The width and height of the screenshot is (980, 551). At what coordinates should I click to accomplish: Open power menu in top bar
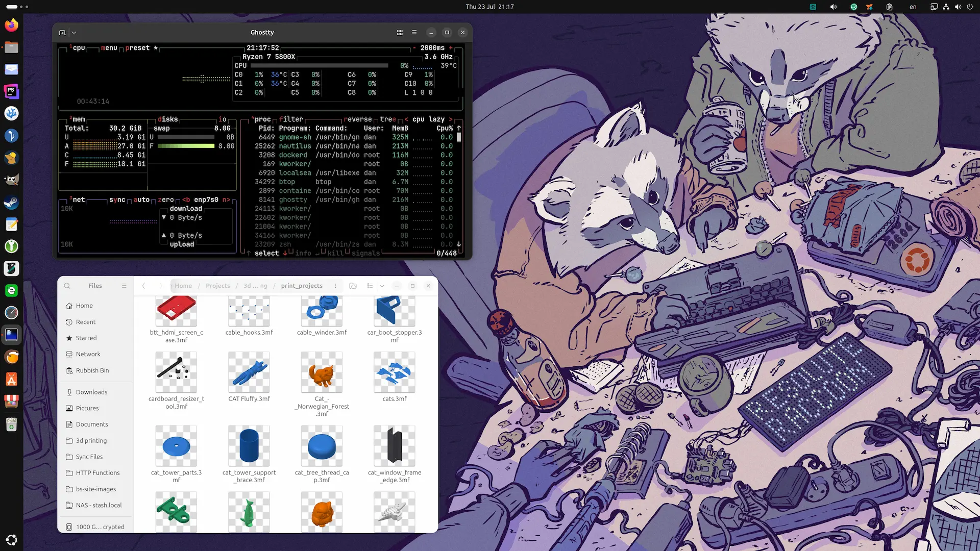pyautogui.click(x=969, y=7)
